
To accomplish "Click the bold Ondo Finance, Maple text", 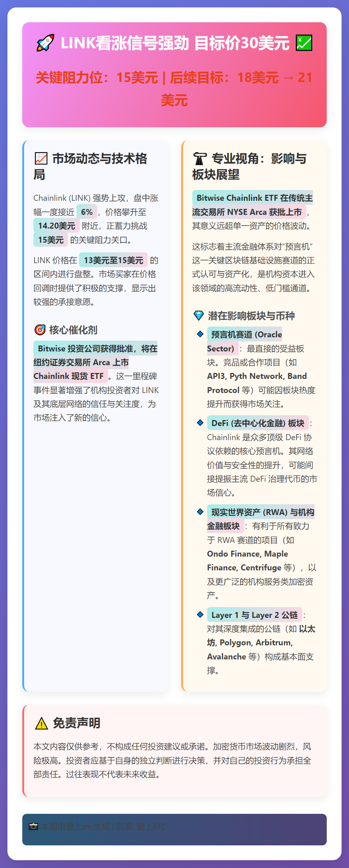I will (248, 554).
